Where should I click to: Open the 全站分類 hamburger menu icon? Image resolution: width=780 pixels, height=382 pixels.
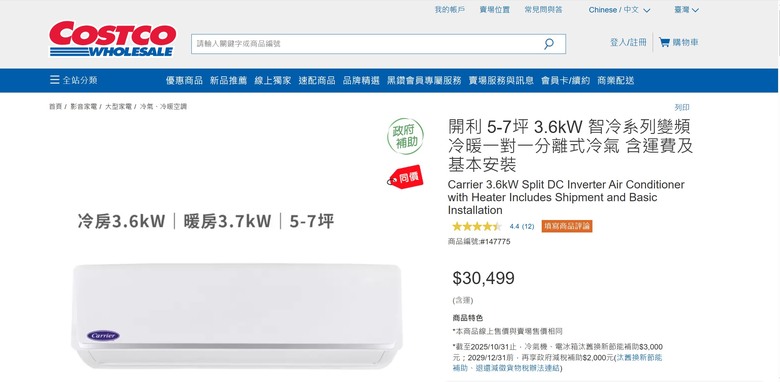pos(55,80)
